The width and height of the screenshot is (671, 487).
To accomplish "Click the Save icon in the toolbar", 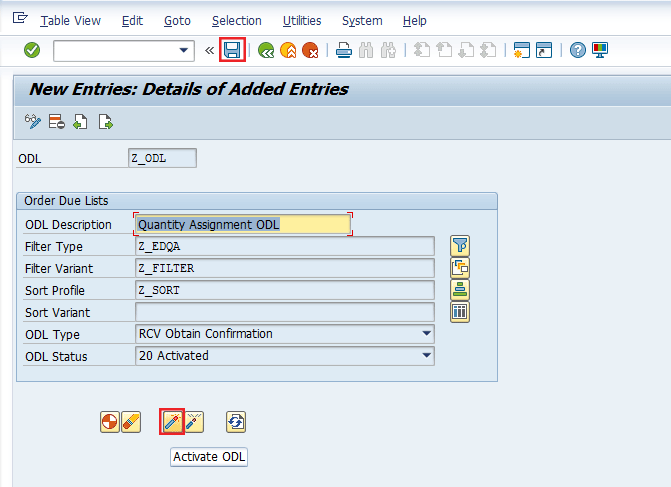I will pyautogui.click(x=232, y=50).
